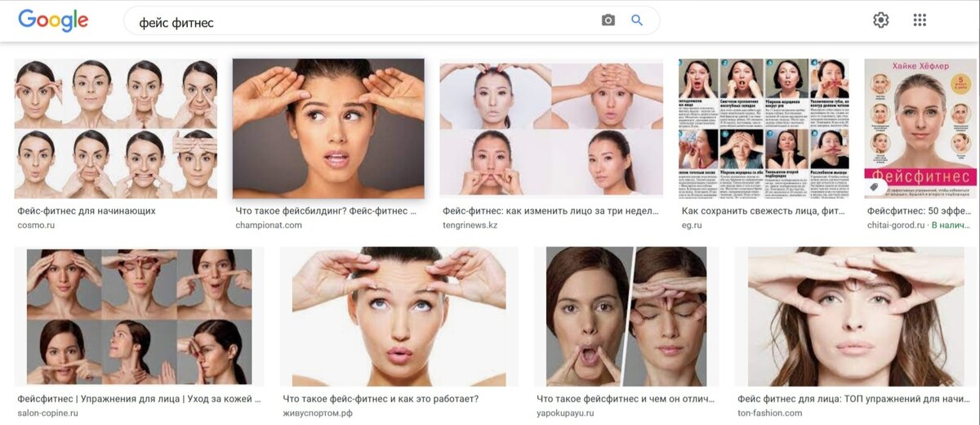
Task: Click the championat.com source text
Action: [269, 225]
